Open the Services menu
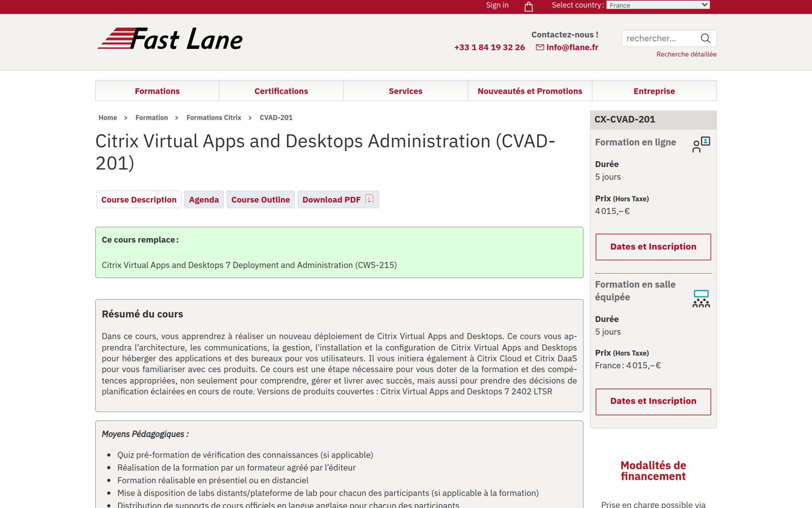The image size is (812, 508). coord(405,91)
